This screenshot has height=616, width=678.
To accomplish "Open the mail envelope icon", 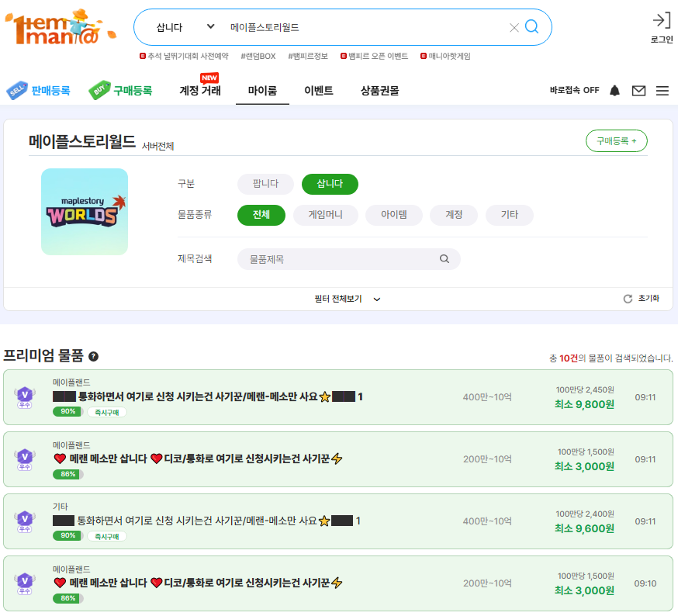I will (x=638, y=91).
